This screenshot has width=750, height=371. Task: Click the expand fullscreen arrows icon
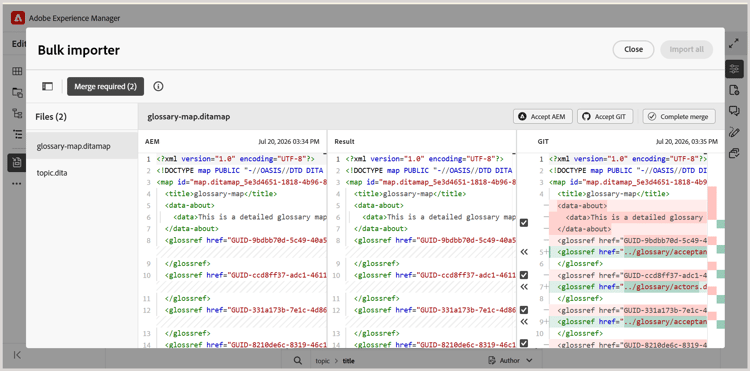click(x=734, y=44)
